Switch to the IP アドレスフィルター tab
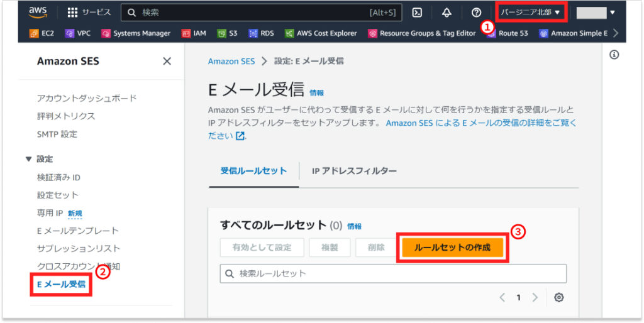This screenshot has height=323, width=644. (x=354, y=171)
